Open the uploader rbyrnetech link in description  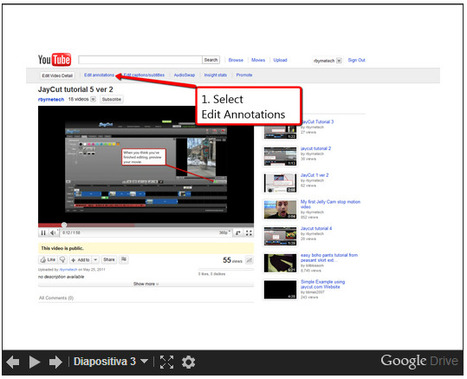[68, 269]
